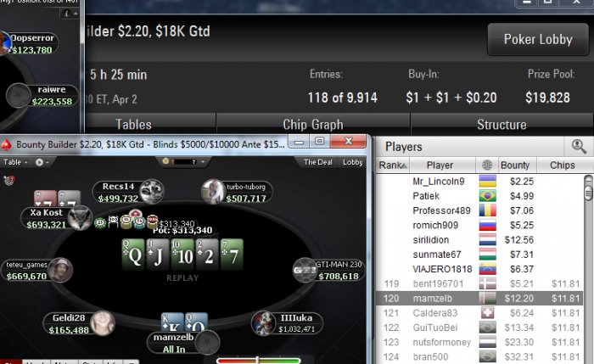The width and height of the screenshot is (594, 364).
Task: Click the Poker Lobby button
Action: point(538,39)
